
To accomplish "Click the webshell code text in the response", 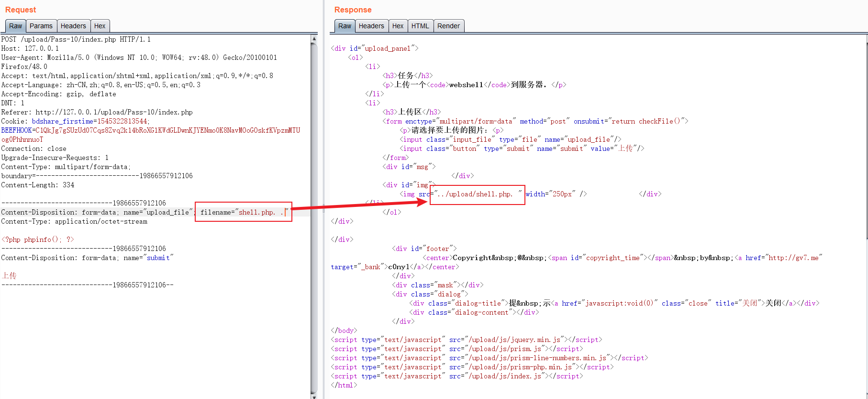I will pos(466,85).
